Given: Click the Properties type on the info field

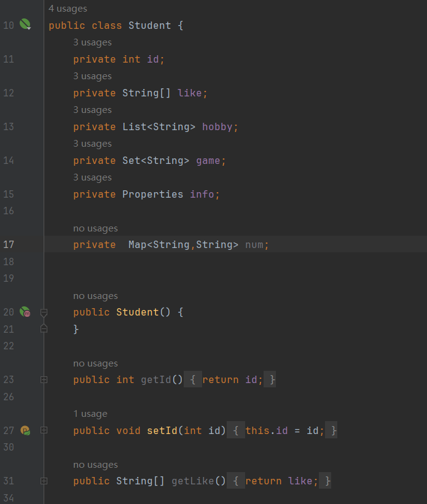Looking at the screenshot, I should (152, 194).
